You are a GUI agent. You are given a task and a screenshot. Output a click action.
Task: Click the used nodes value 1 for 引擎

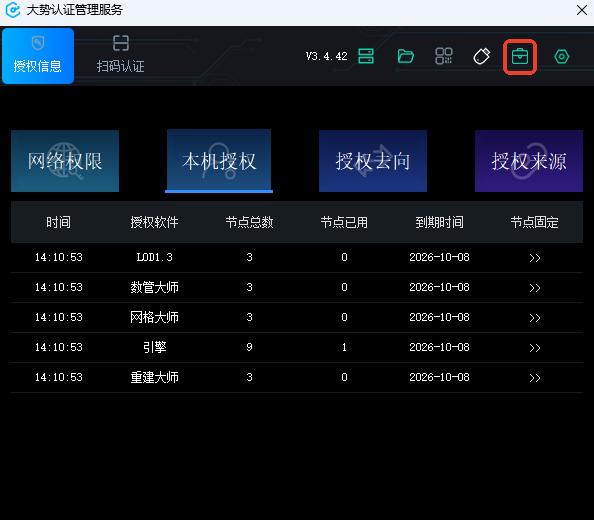344,347
